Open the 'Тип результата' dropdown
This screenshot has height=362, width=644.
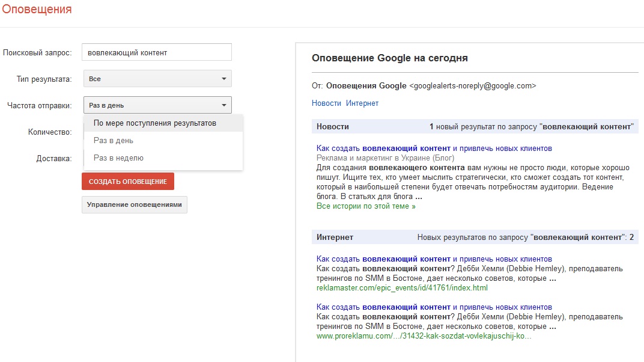tap(157, 79)
